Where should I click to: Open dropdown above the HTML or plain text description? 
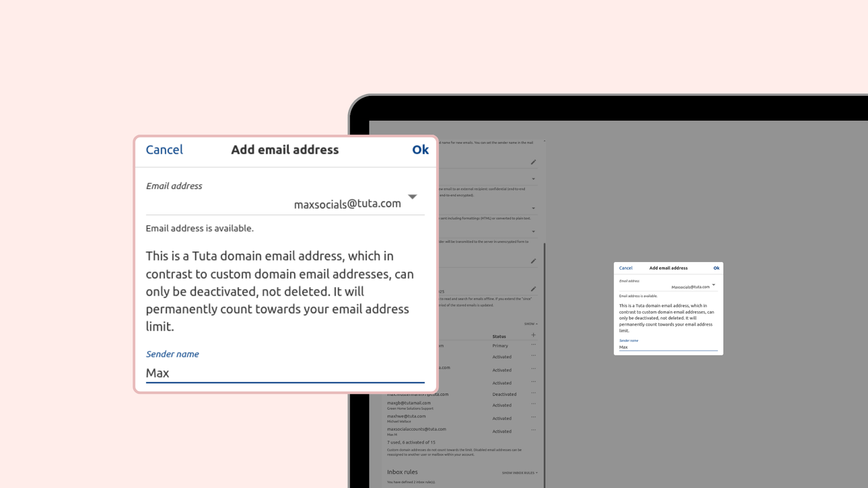coord(533,209)
